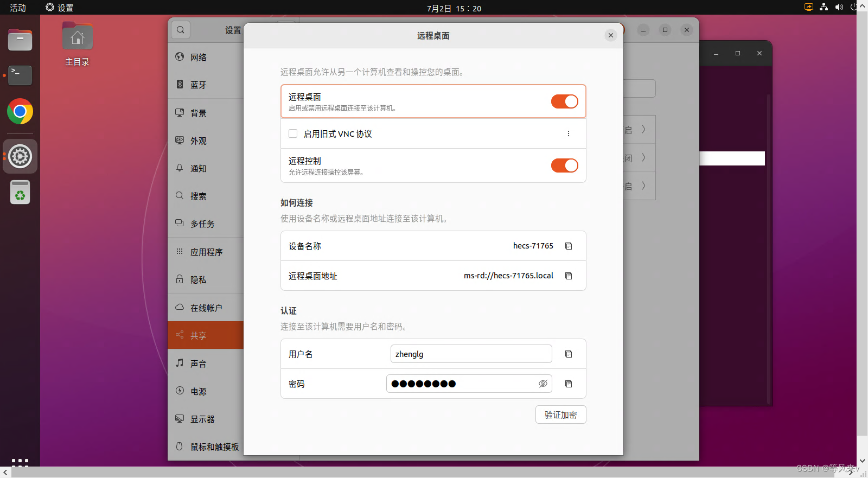Show applications grid button

(20, 462)
